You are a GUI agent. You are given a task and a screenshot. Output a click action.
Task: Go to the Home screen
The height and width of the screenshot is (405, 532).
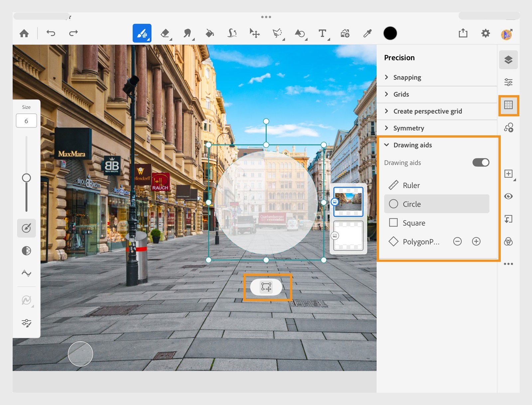(x=24, y=33)
